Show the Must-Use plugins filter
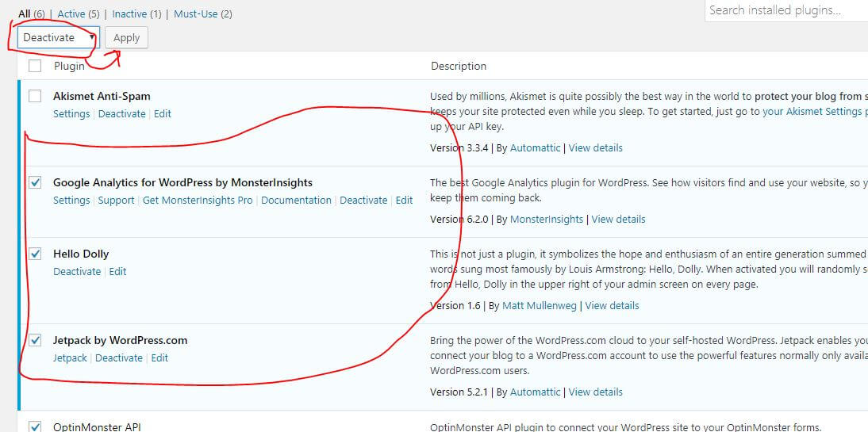Image resolution: width=868 pixels, height=432 pixels. tap(195, 14)
